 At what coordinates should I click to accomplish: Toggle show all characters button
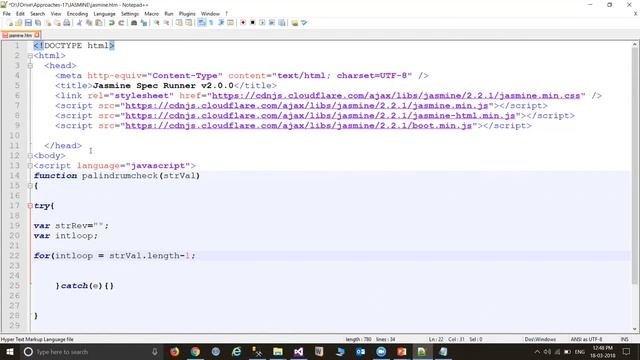point(211,23)
